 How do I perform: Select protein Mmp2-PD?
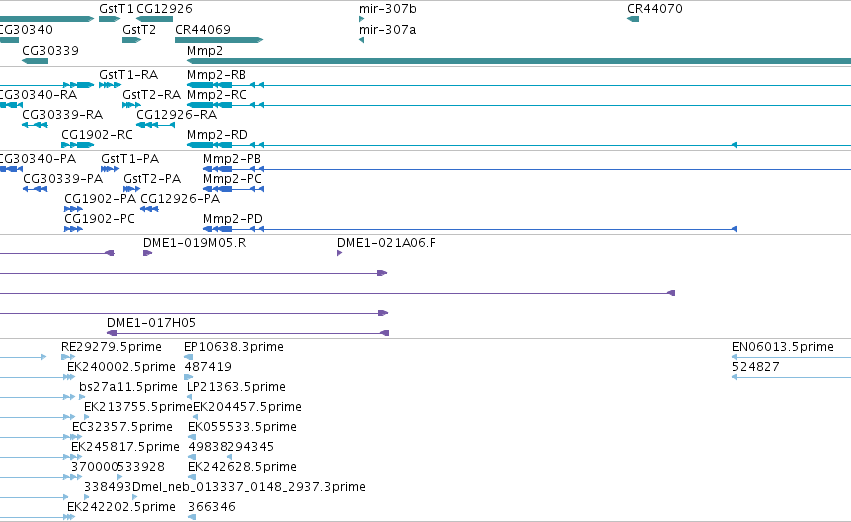(x=470, y=229)
